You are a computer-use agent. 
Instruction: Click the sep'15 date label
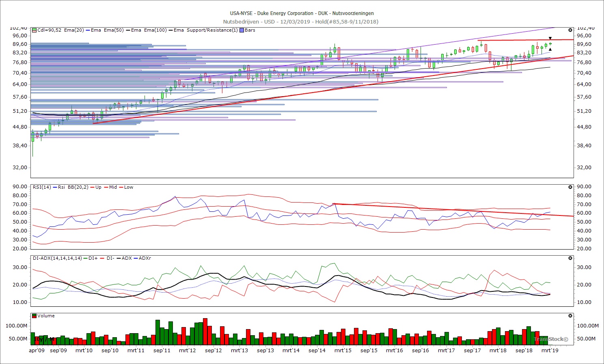click(369, 350)
